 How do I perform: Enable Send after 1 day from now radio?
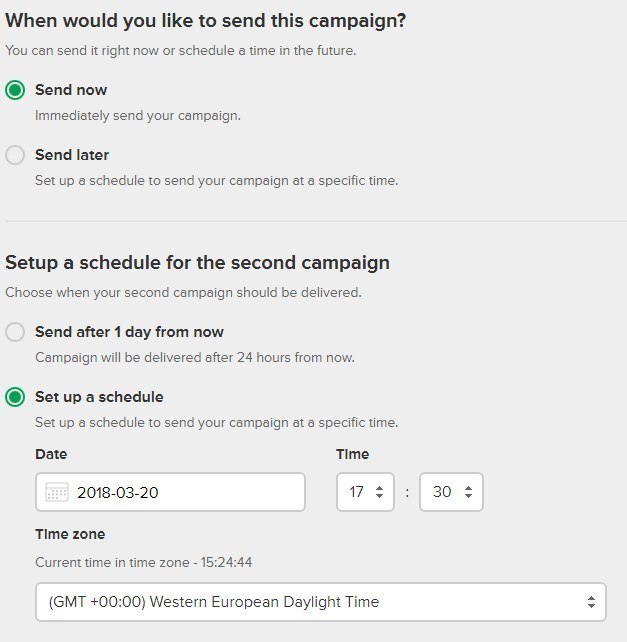pyautogui.click(x=15, y=332)
